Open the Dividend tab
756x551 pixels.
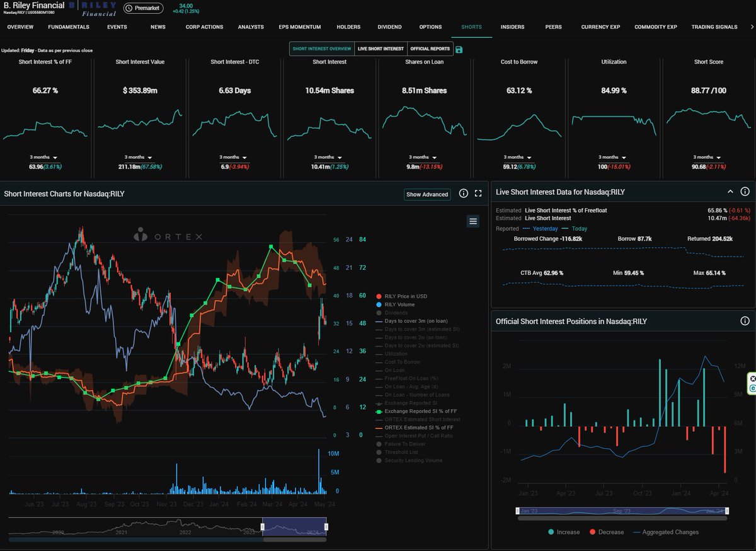(389, 27)
